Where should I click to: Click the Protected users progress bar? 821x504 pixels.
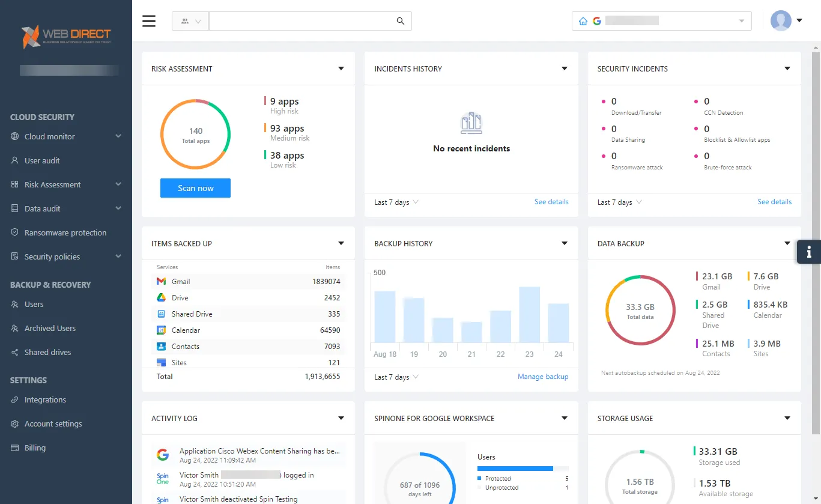pyautogui.click(x=523, y=468)
